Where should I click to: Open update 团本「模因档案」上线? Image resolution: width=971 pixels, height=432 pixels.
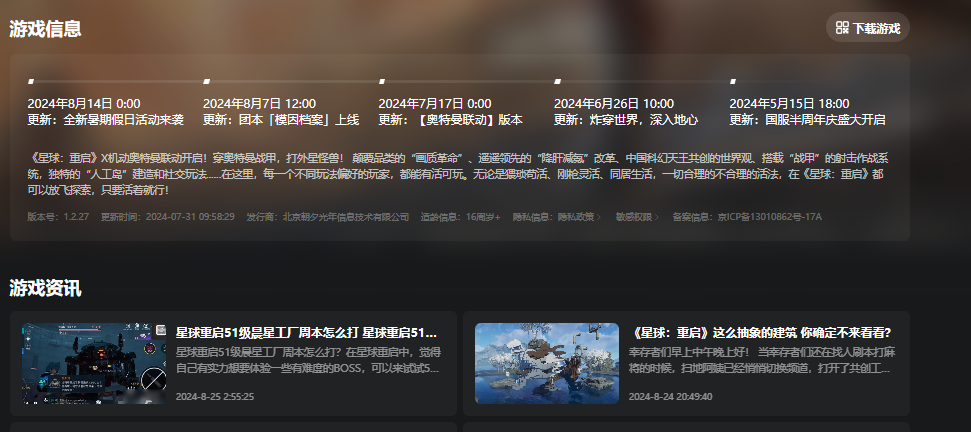tap(281, 120)
